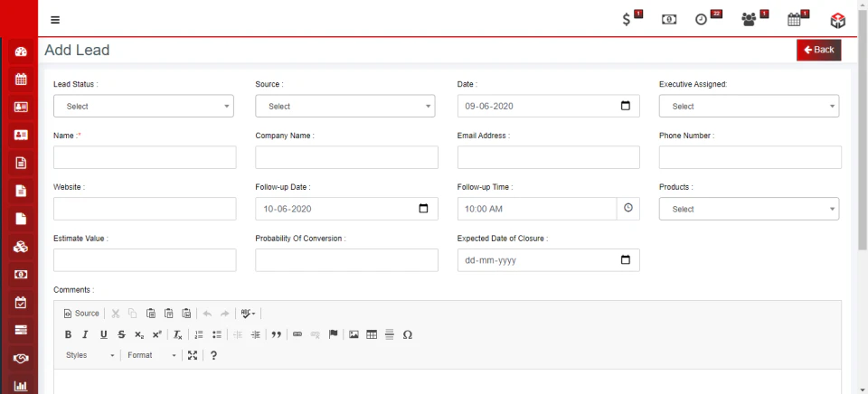Insert a link in comments
Viewport: 868px width, 394px height.
pyautogui.click(x=297, y=334)
